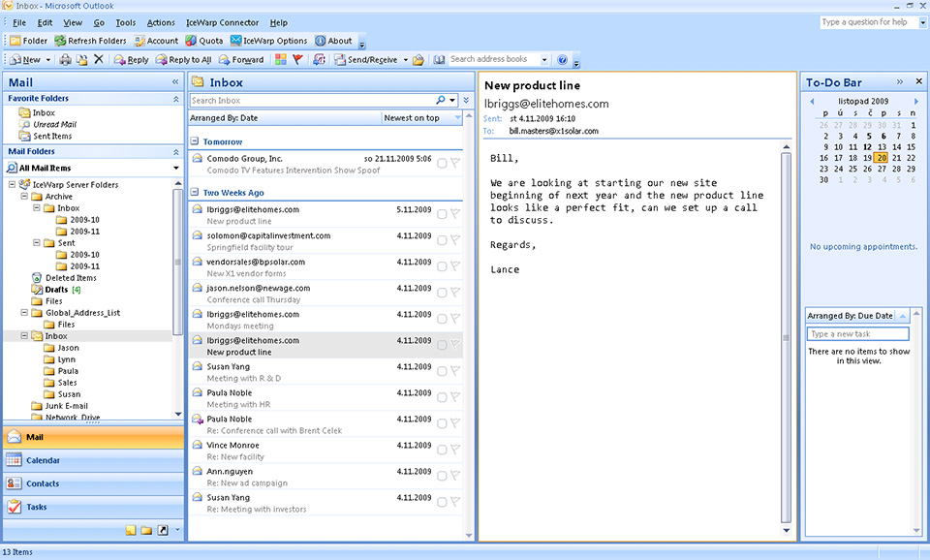Collapse the Tomorrow message group

[195, 142]
